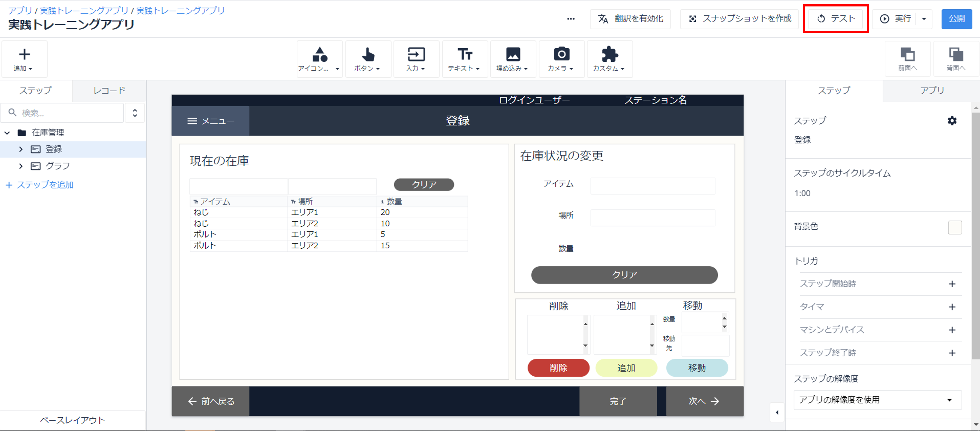Increase the 移動 数量 stepper value

click(x=724, y=318)
